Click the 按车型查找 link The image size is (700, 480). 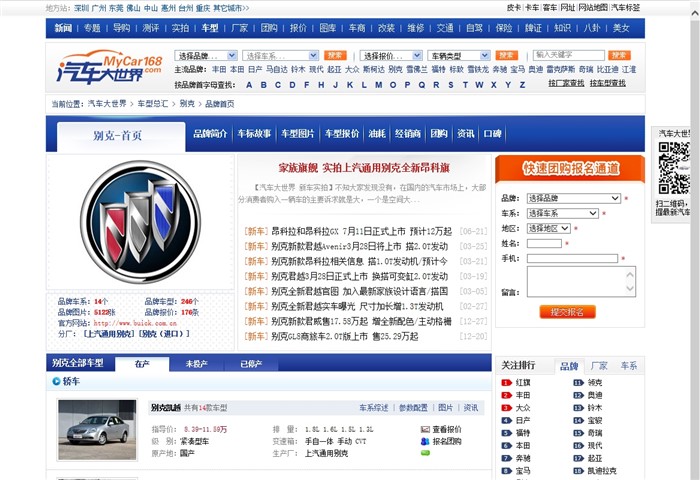(607, 83)
